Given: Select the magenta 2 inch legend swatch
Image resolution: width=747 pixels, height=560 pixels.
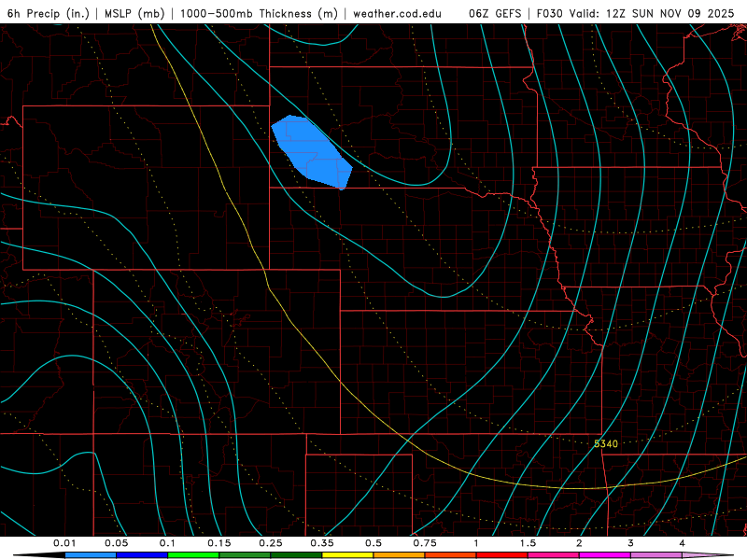Looking at the screenshot, I should (605, 555).
